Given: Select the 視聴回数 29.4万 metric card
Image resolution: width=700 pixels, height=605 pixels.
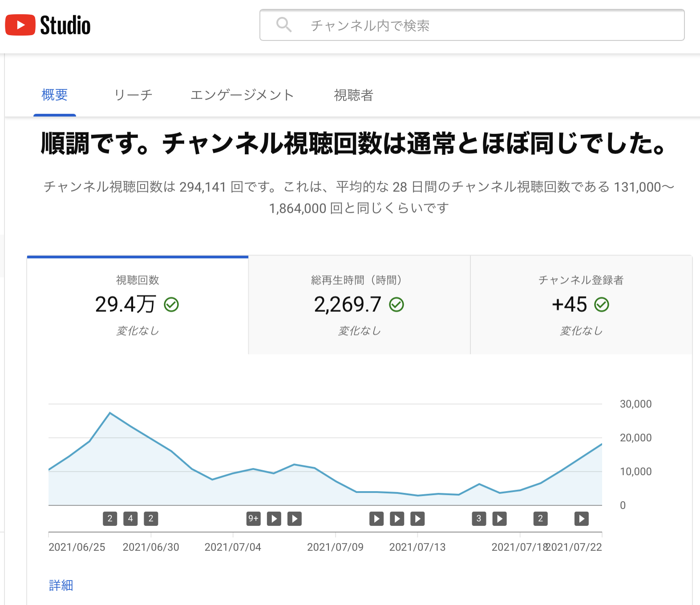Looking at the screenshot, I should (x=138, y=305).
